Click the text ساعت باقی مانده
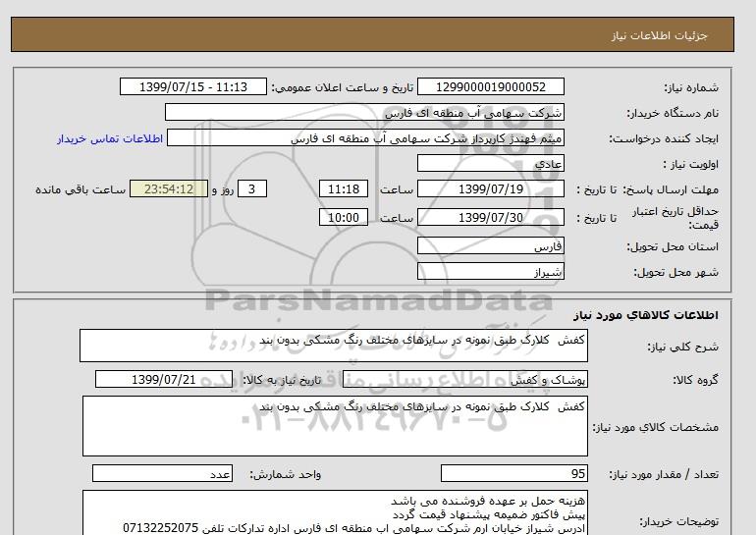Screen dimensions: 756x535 click(81, 189)
